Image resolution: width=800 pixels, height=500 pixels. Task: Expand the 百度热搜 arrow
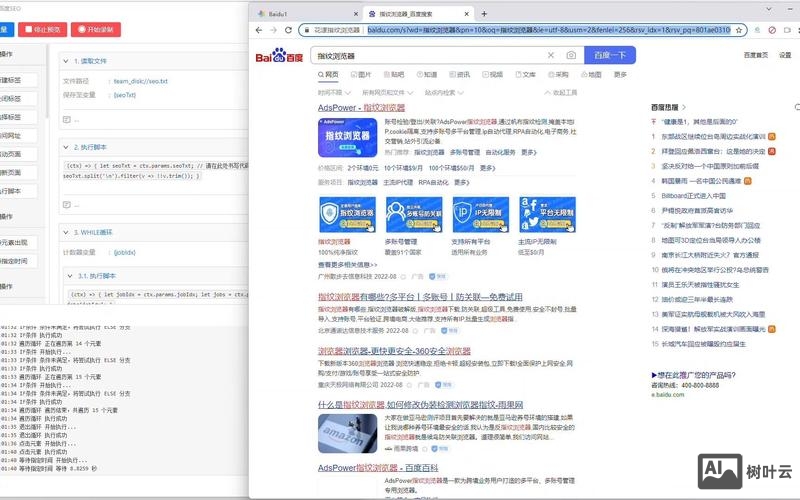click(x=684, y=107)
